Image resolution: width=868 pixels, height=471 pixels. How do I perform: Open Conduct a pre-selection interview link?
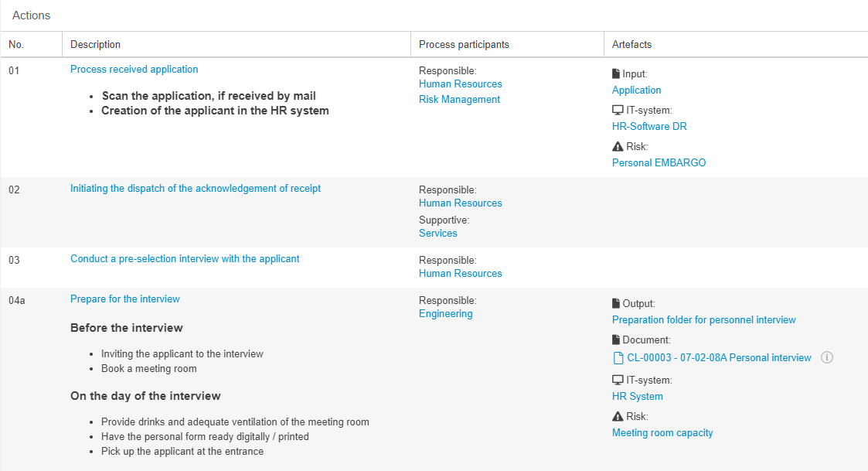pos(185,259)
